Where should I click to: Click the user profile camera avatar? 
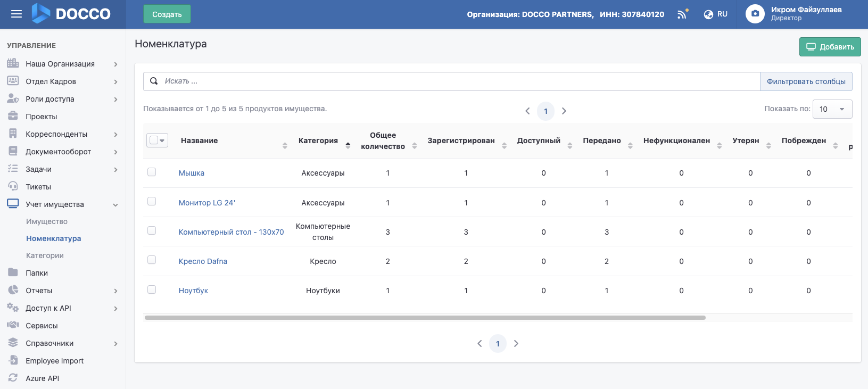(x=755, y=14)
